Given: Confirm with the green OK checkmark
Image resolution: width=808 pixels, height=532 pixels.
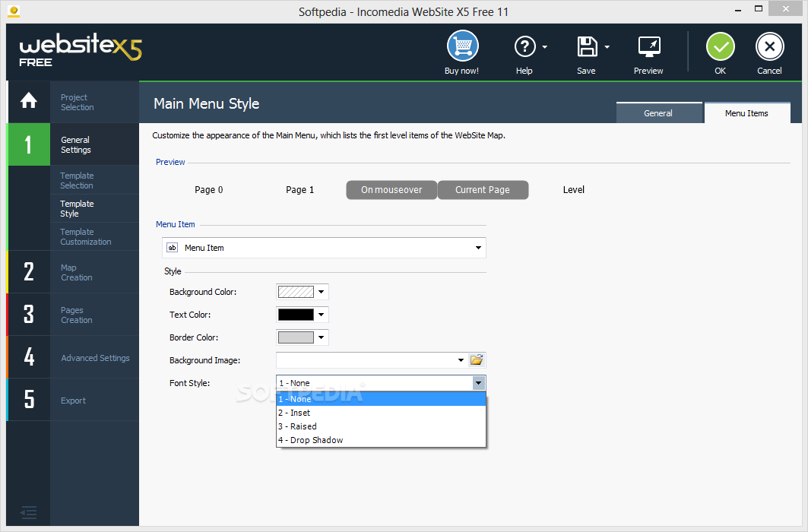Looking at the screenshot, I should tap(721, 47).
